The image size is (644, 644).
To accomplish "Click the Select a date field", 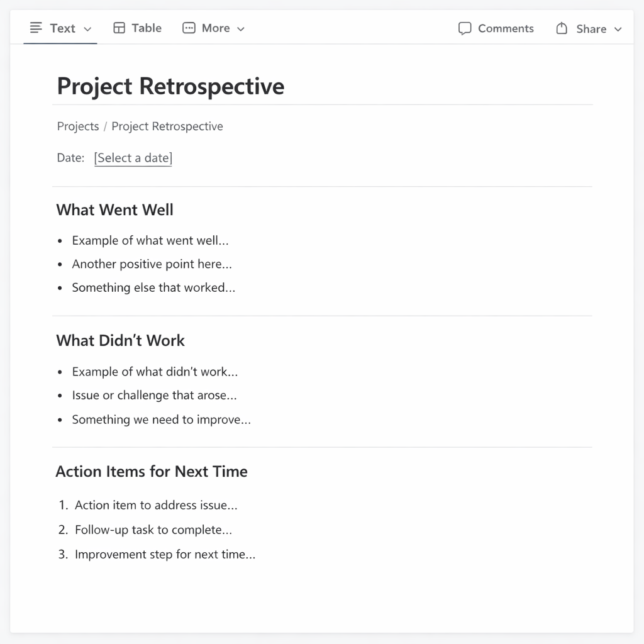I will coord(133,158).
